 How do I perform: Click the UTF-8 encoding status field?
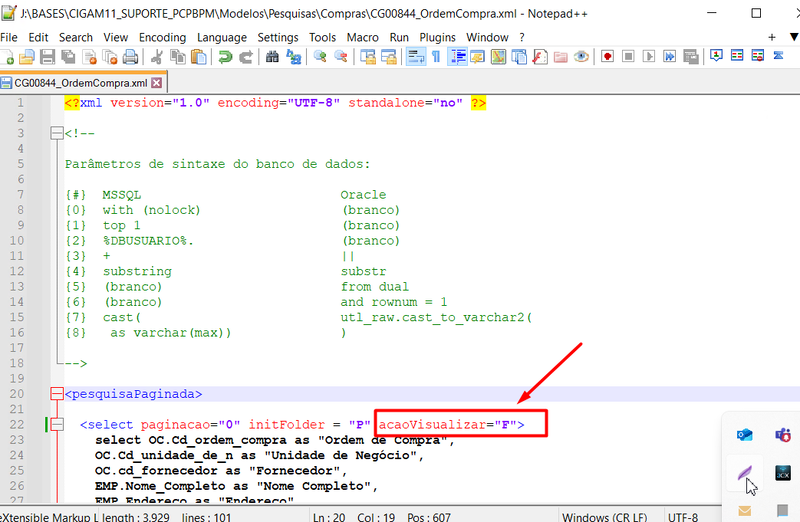pos(683,516)
